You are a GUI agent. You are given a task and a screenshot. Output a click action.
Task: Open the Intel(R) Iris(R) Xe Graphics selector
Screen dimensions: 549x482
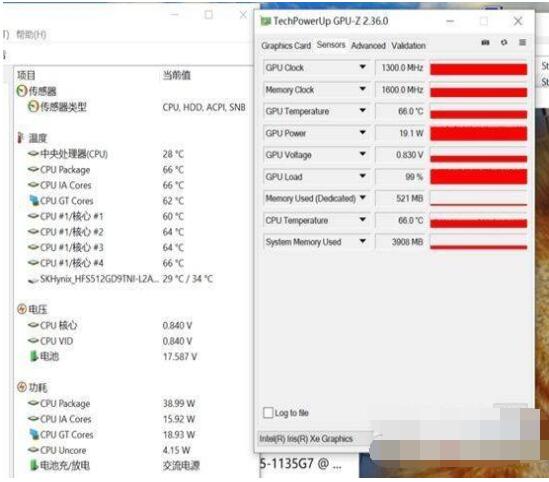click(314, 439)
